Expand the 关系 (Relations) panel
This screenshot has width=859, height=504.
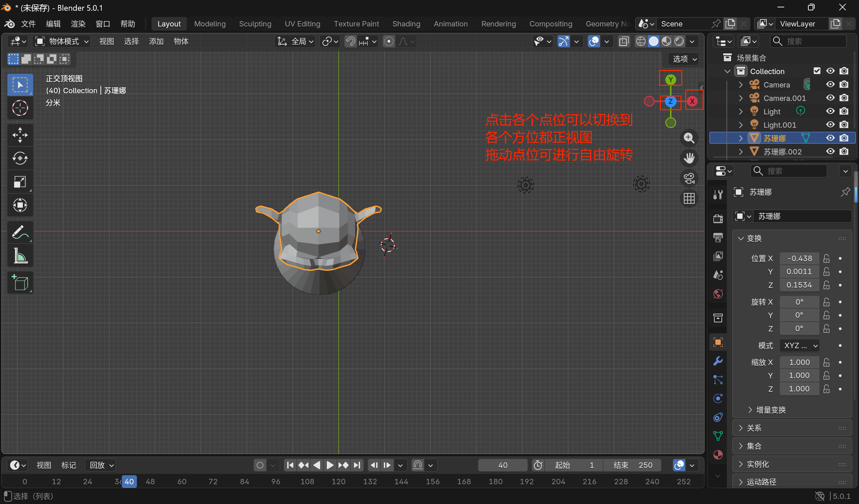(754, 428)
